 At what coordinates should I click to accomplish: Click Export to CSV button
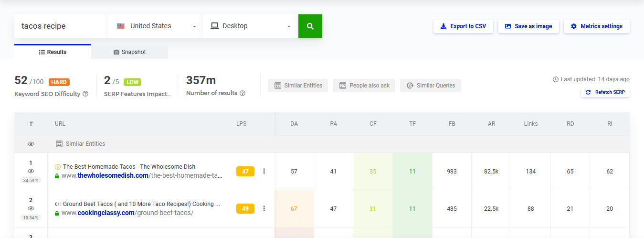[x=463, y=26]
